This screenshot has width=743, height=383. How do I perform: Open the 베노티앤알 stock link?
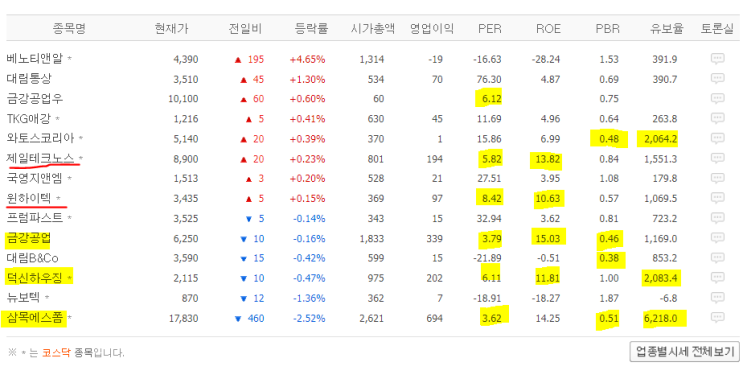35,59
